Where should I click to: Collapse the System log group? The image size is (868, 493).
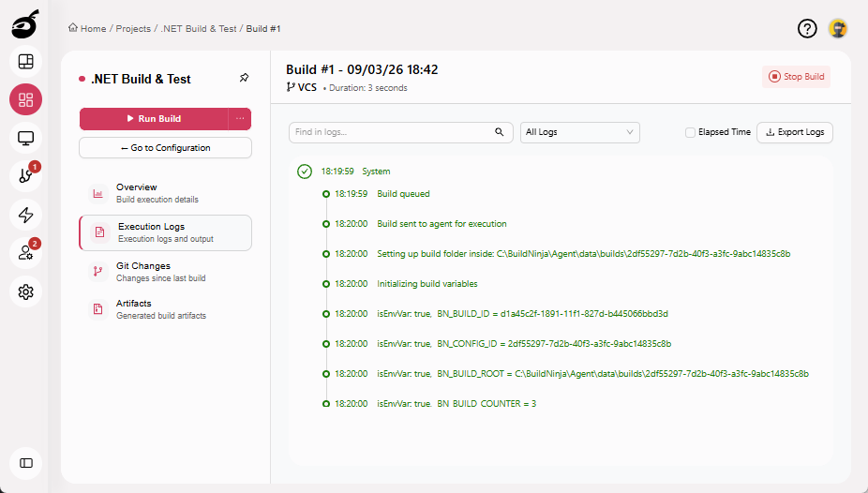click(304, 172)
